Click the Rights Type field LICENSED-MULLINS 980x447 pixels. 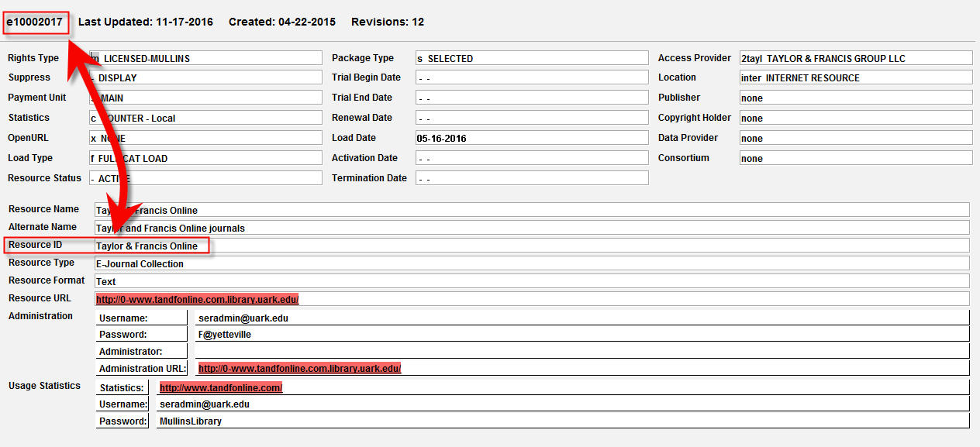(x=205, y=58)
